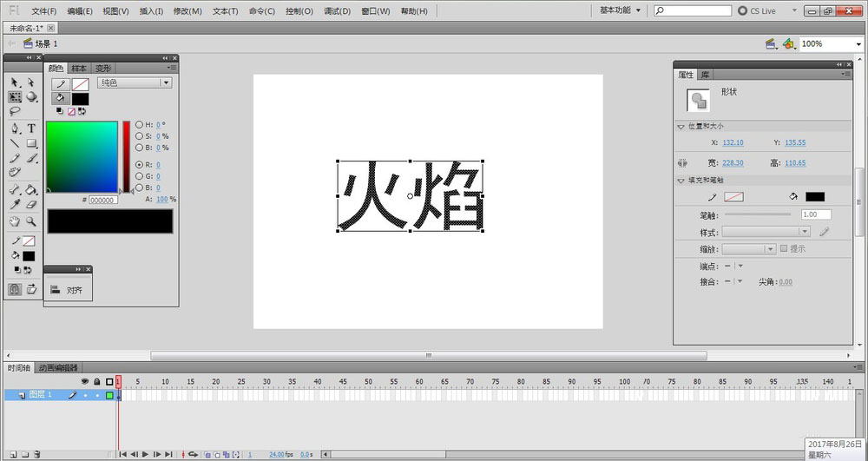The height and width of the screenshot is (461, 868).
Task: Switch to the 变形 transform tab
Action: (103, 68)
